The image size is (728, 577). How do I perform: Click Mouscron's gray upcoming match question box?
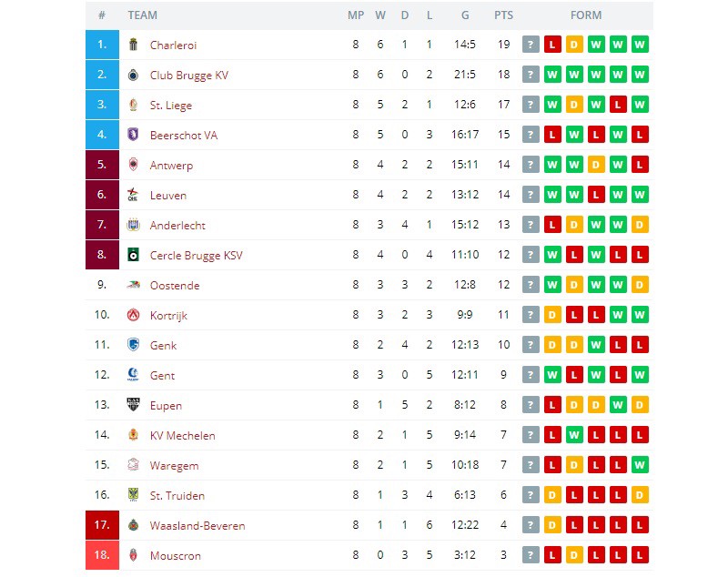(x=531, y=555)
